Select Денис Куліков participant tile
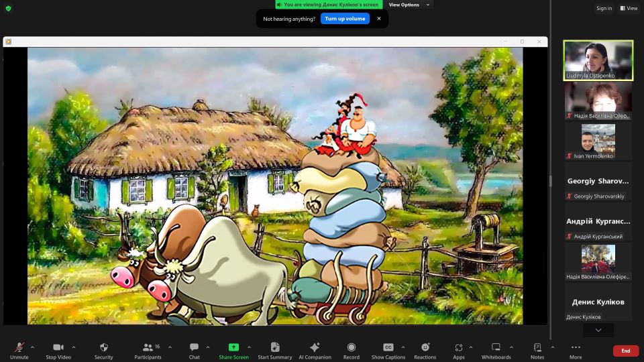644x362 pixels. tap(598, 302)
